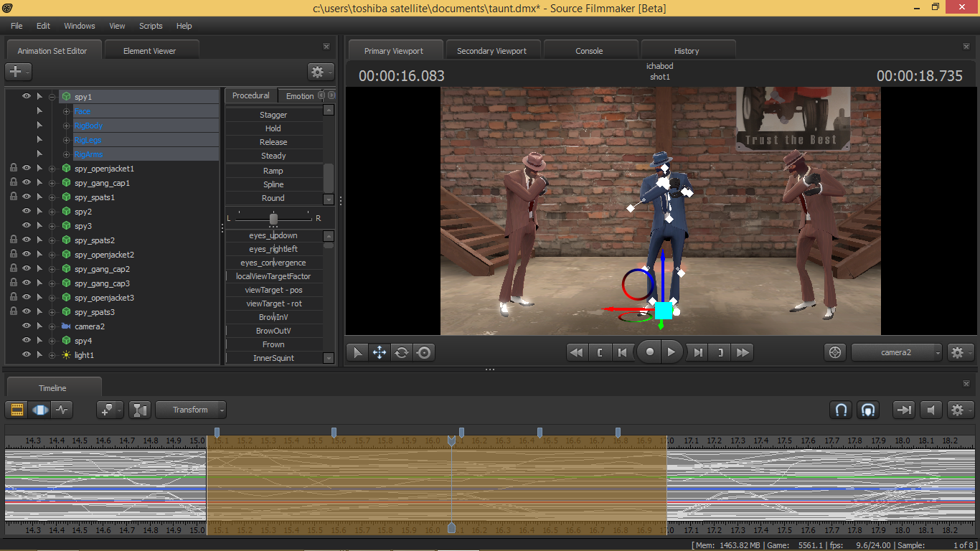The image size is (980, 551).
Task: Open the Transform dropdown in the timeline
Action: pyautogui.click(x=191, y=410)
